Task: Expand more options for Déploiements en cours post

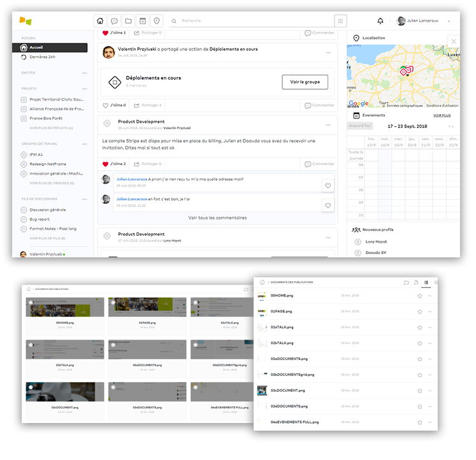Action: click(328, 52)
